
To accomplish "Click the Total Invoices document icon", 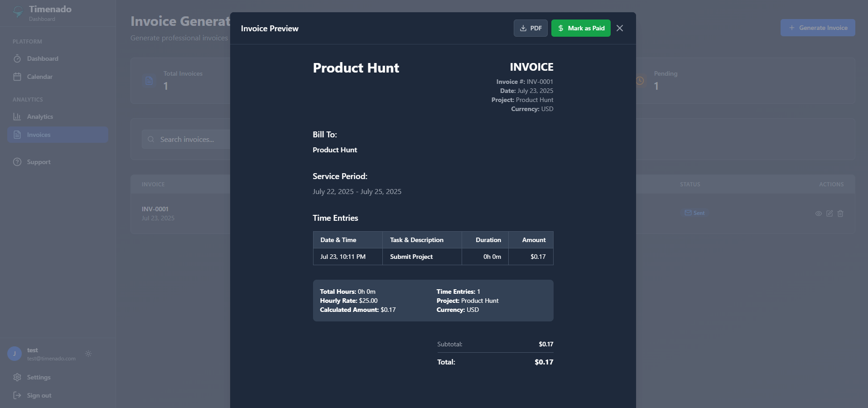I will pyautogui.click(x=149, y=81).
